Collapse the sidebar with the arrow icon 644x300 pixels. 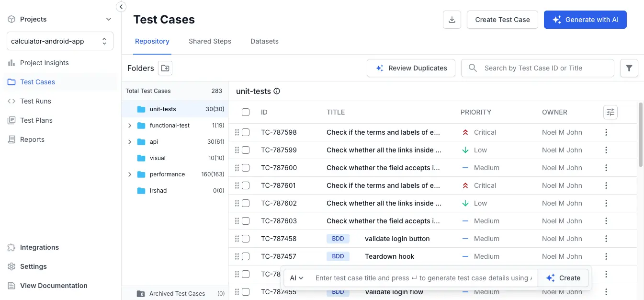(x=121, y=7)
